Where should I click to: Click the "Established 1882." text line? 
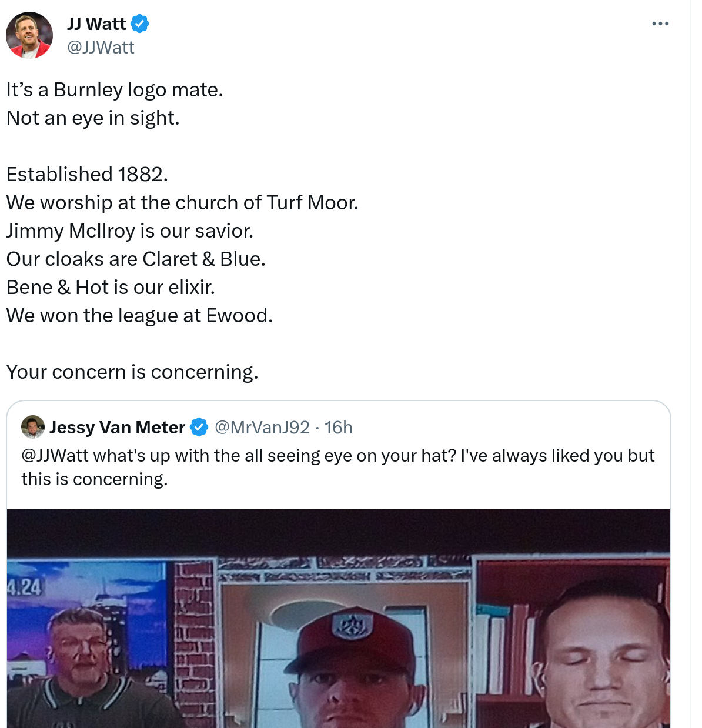coord(87,175)
